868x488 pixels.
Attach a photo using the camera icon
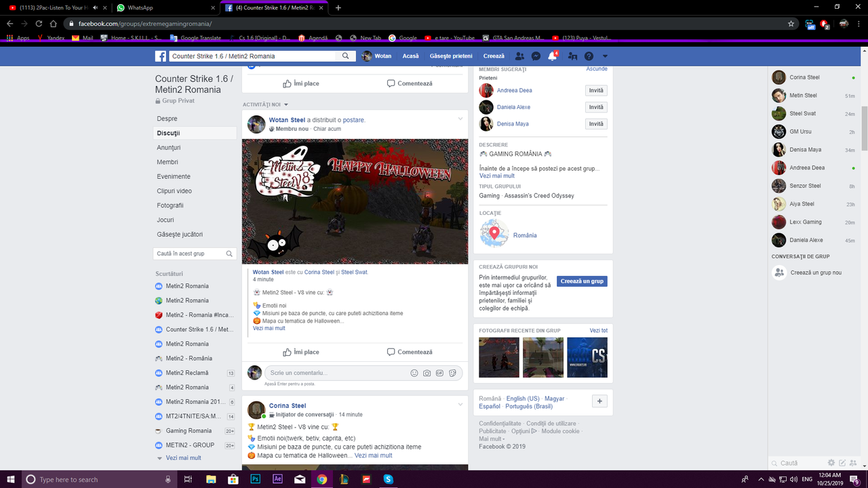tap(427, 372)
